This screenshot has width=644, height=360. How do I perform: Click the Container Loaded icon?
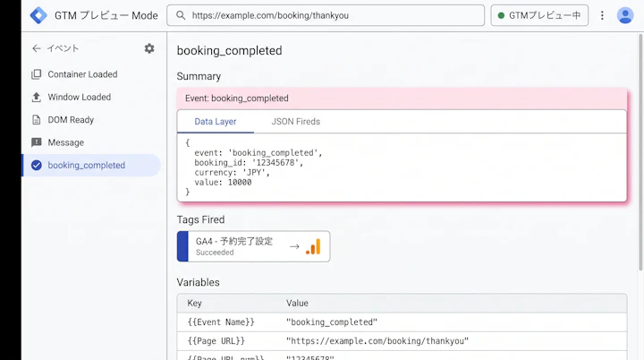click(x=36, y=74)
